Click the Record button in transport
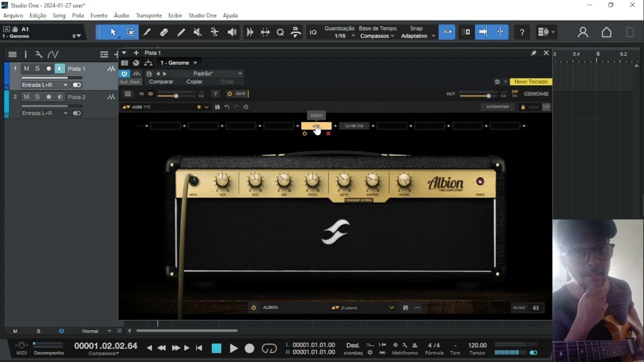The height and width of the screenshot is (362, 644). tap(250, 348)
